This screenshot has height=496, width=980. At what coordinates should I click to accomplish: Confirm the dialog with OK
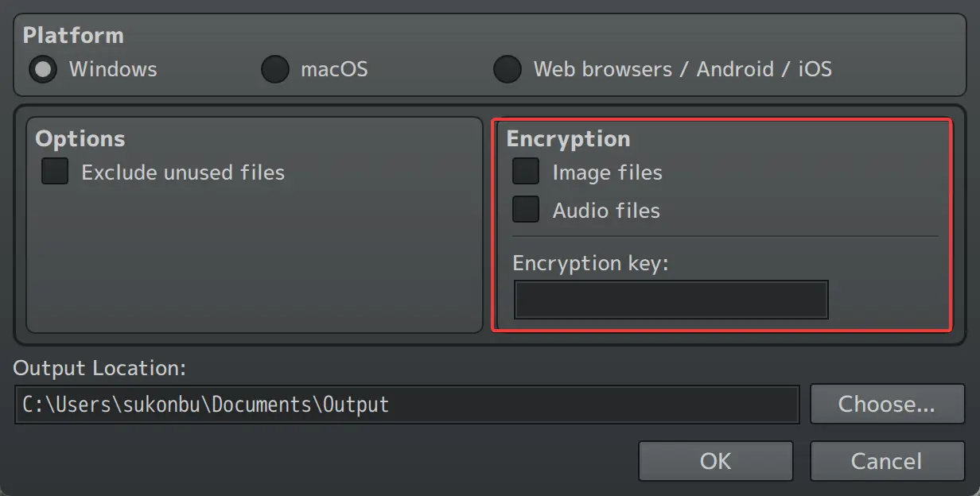[715, 461]
